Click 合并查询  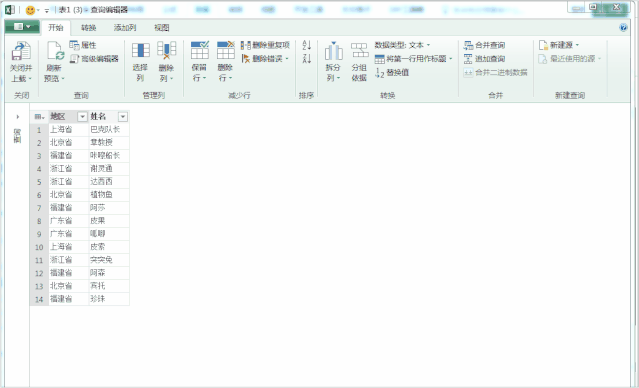pyautogui.click(x=485, y=45)
